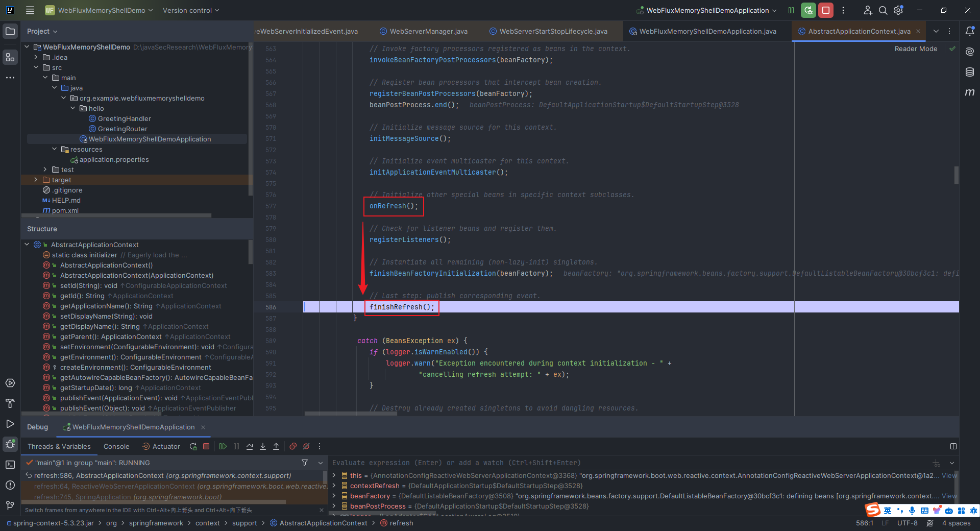This screenshot has width=980, height=531.
Task: Click the 4 spaces indent widget
Action: tap(956, 523)
